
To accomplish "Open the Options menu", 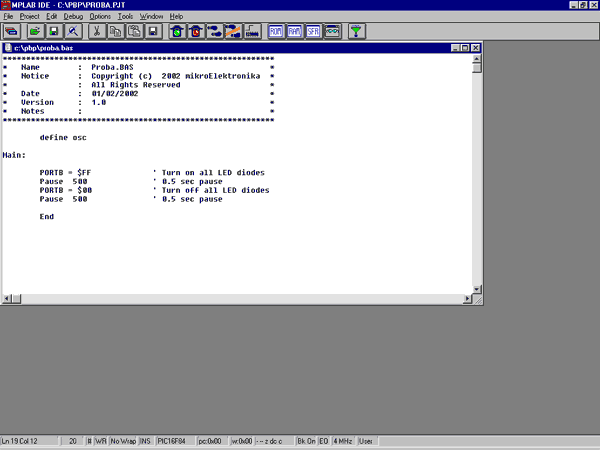I will (100, 17).
